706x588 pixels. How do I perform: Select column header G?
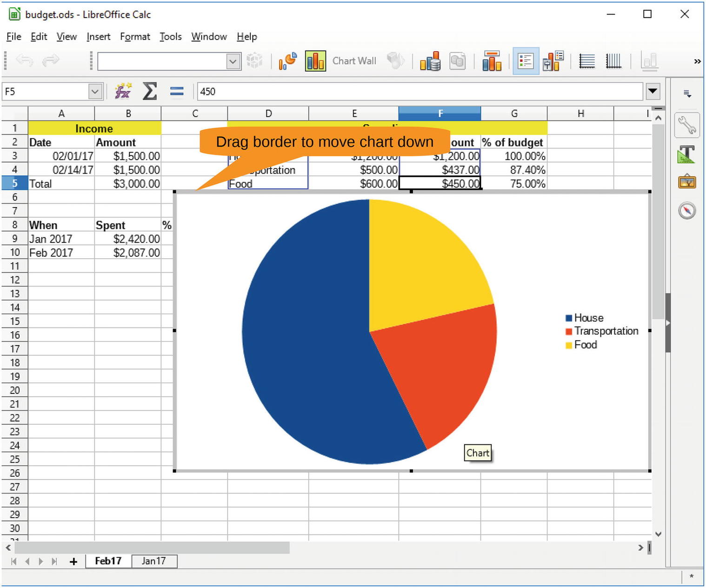click(x=514, y=114)
